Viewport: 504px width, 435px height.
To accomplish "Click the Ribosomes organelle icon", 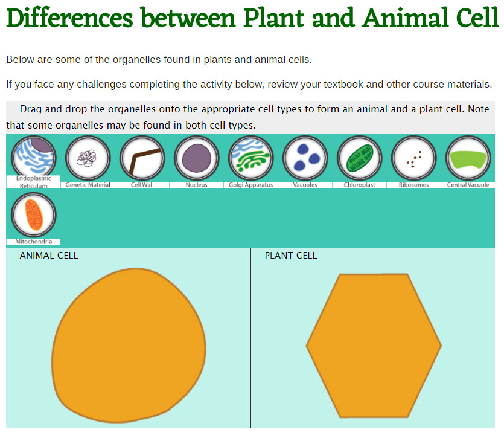I will 414,158.
